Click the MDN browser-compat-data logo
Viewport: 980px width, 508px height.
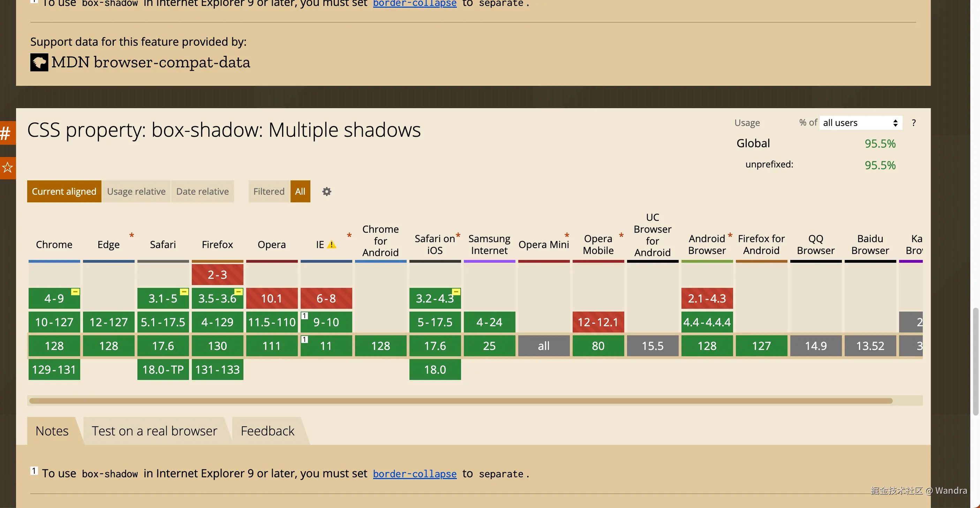coord(39,62)
